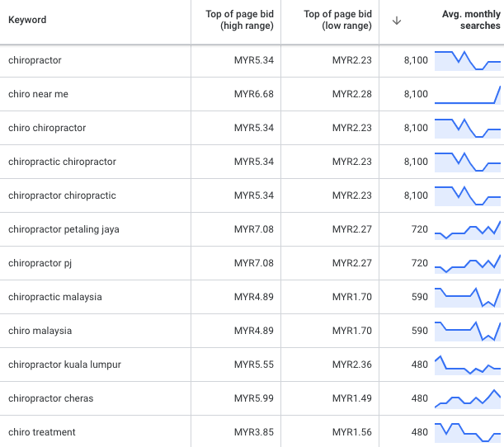Open trend chart for chiropractor keyword
Image resolution: width=504 pixels, height=447 pixels.
(x=468, y=60)
